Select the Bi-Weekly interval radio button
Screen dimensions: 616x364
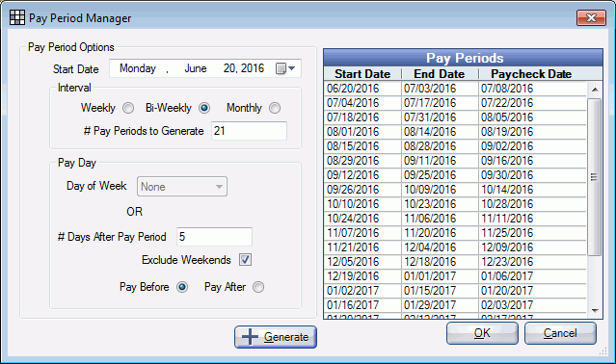click(x=204, y=108)
